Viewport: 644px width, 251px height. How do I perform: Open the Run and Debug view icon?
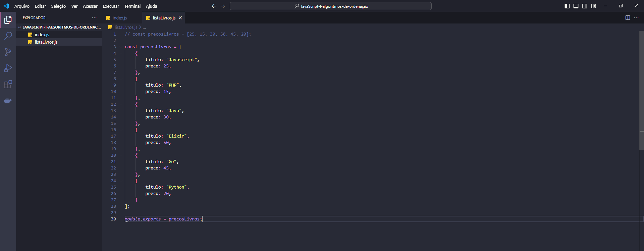8,68
